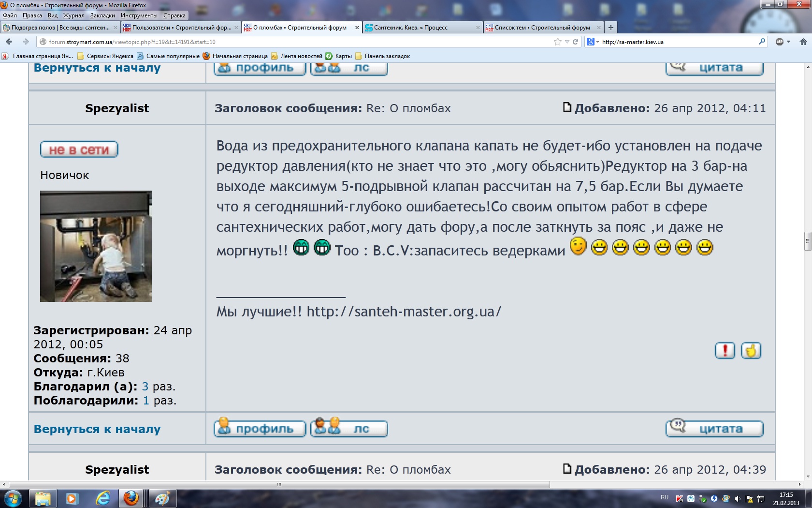Follow the lower Вернуться к началу link
The height and width of the screenshot is (508, 812).
(97, 429)
